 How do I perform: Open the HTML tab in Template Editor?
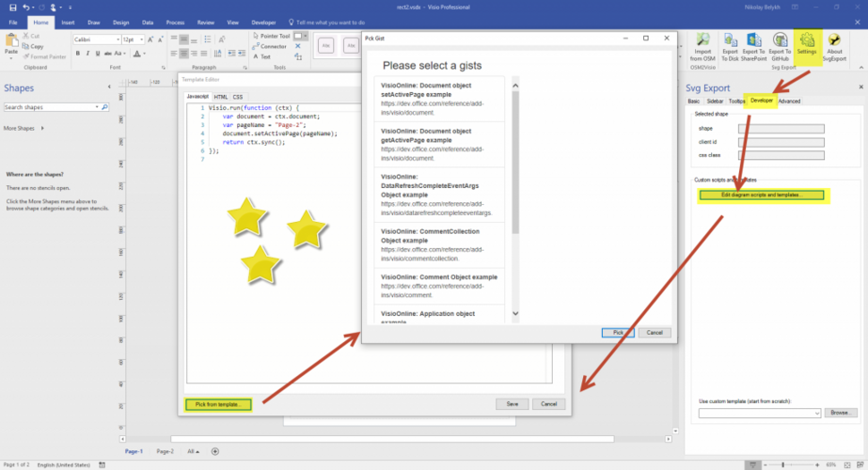pos(220,97)
